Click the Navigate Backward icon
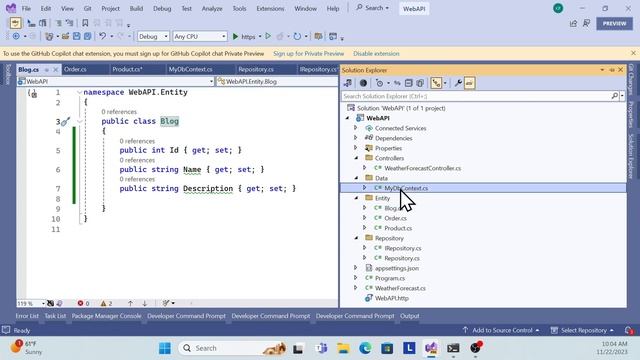 coord(16,36)
